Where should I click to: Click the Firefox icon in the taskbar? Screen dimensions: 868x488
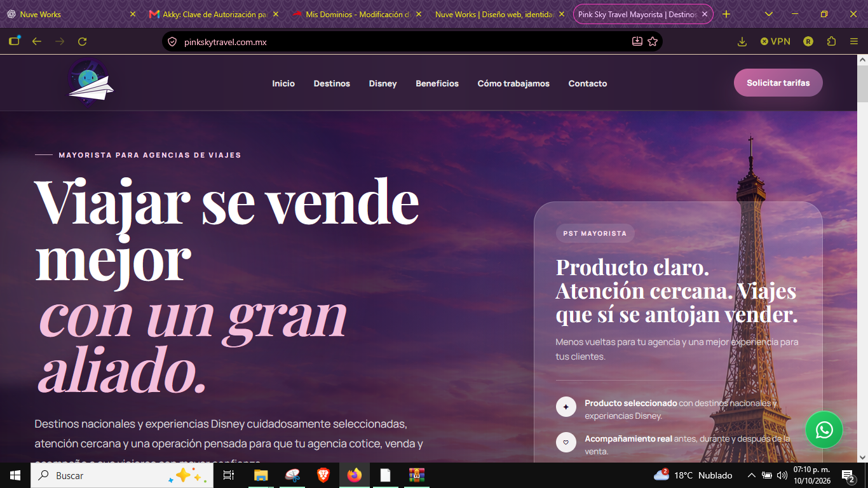pyautogui.click(x=354, y=475)
